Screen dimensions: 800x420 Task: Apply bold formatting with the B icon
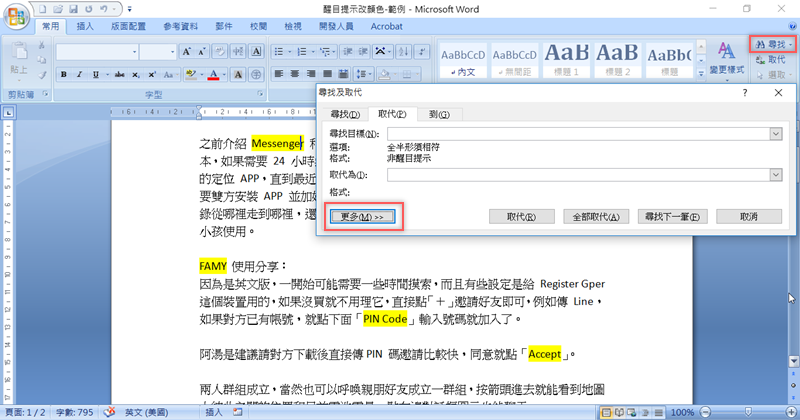64,75
